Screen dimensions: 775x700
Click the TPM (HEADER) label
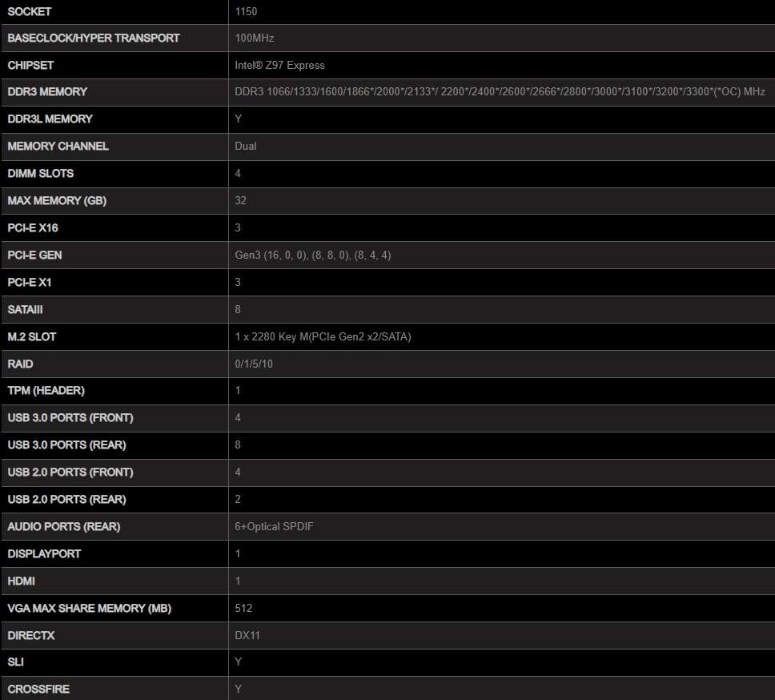coord(46,390)
